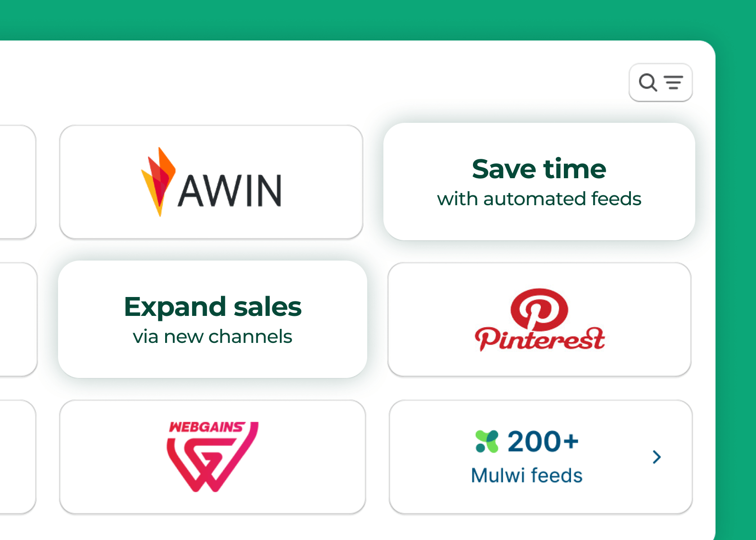Select the partially visible card beside Webgains
Viewport: 756px width, 540px height.
(18, 457)
